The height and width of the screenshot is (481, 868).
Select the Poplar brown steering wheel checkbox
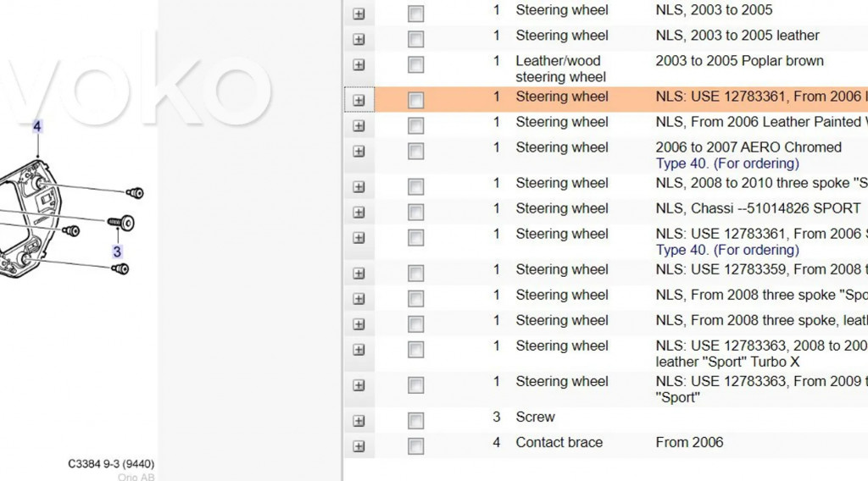tap(415, 65)
